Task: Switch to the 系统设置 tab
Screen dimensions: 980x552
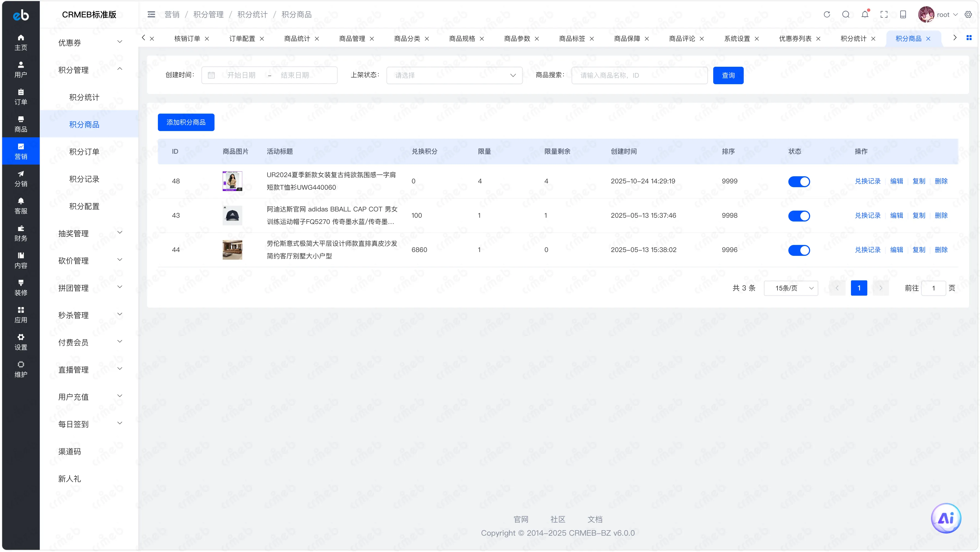Action: click(x=737, y=39)
